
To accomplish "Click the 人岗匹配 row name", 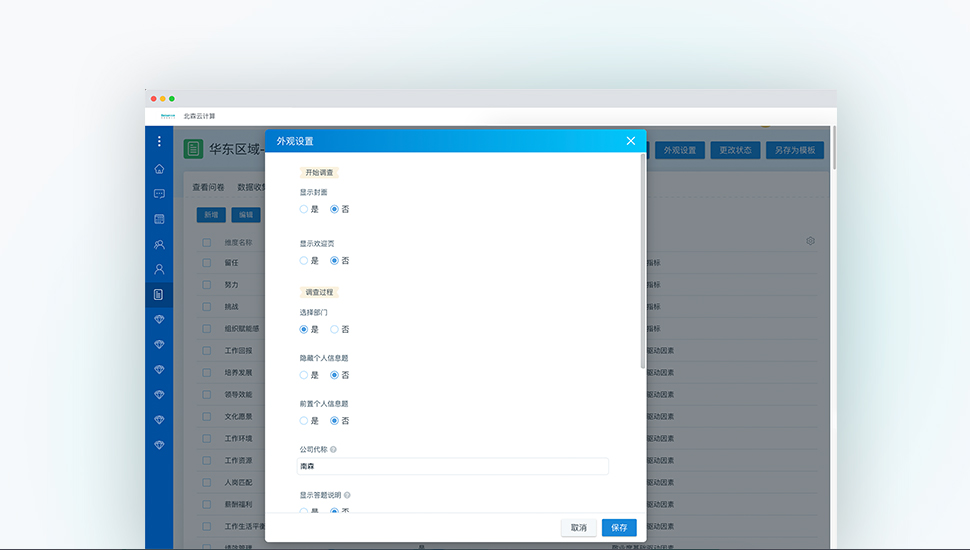I will [x=238, y=483].
